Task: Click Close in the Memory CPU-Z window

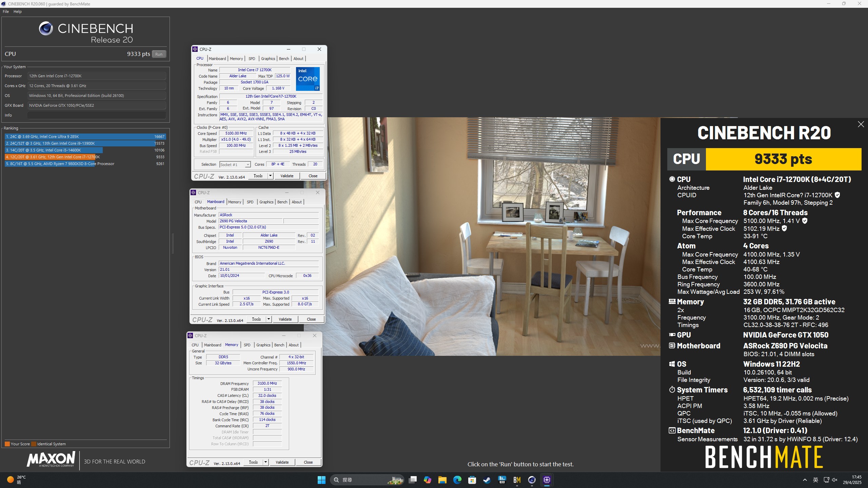Action: tap(308, 462)
